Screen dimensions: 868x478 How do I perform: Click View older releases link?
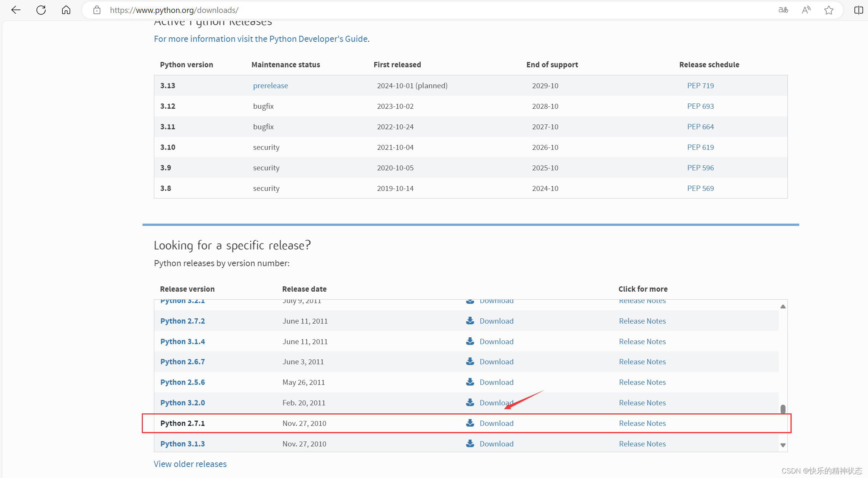(190, 464)
